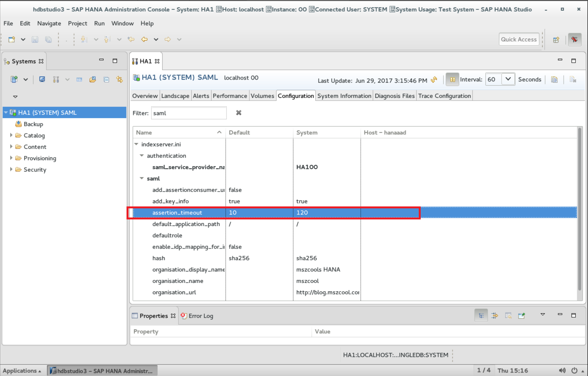Viewport: 588px width, 376px height.
Task: Click the Link with Editor icon in Systems panel
Action: [x=120, y=79]
